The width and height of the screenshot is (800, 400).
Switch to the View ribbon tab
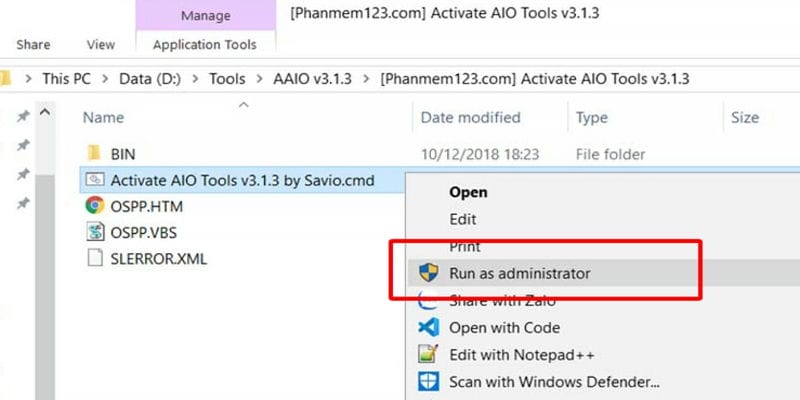click(101, 45)
